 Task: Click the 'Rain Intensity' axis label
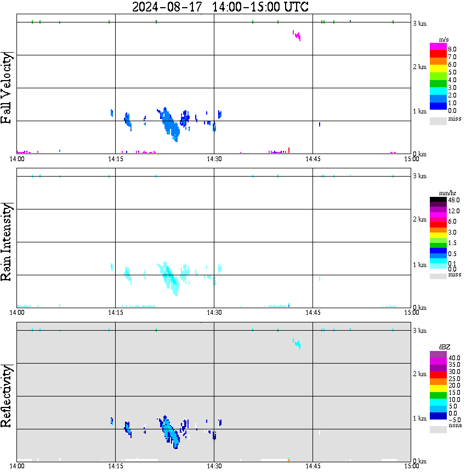tap(7, 242)
